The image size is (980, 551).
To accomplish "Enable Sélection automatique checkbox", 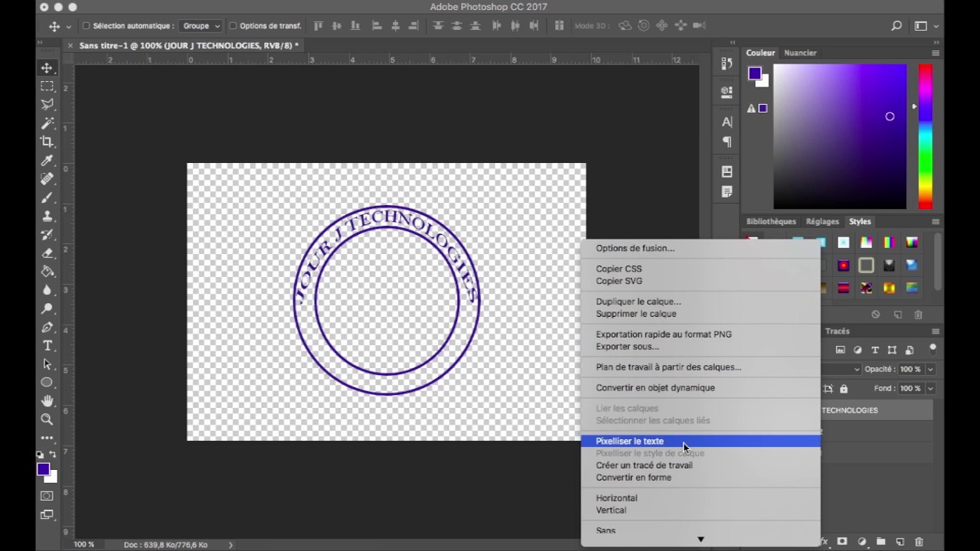I will (x=86, y=26).
